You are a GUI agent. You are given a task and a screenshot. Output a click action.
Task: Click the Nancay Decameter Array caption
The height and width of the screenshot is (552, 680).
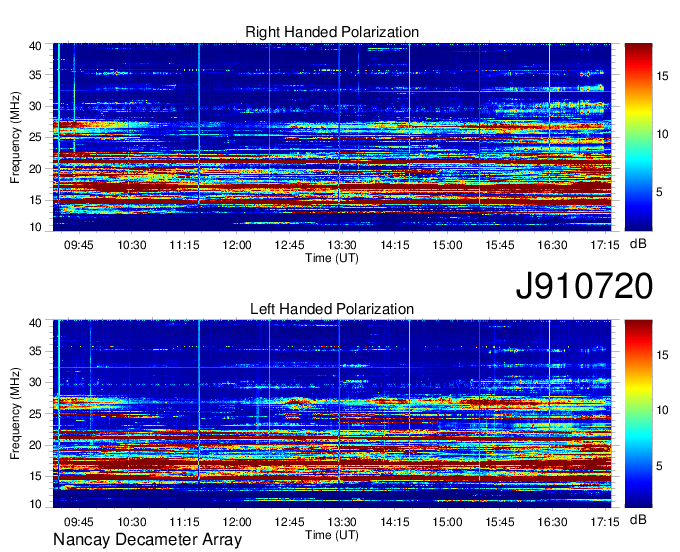(x=147, y=540)
